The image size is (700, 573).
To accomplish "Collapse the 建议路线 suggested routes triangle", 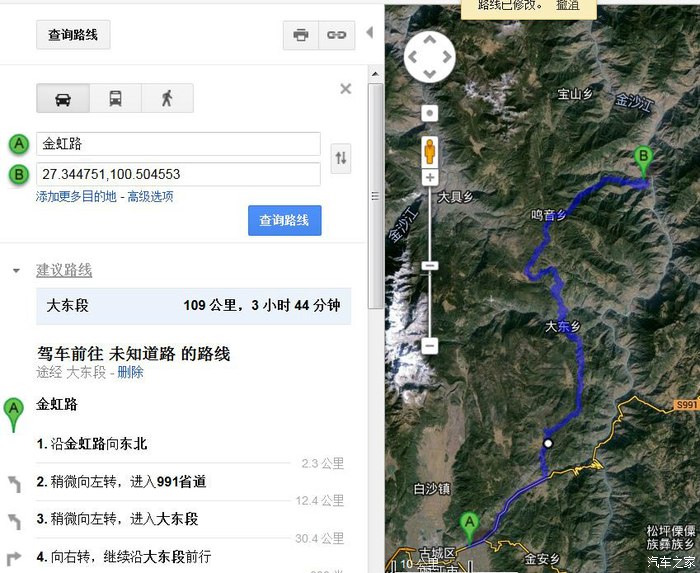I will [17, 270].
